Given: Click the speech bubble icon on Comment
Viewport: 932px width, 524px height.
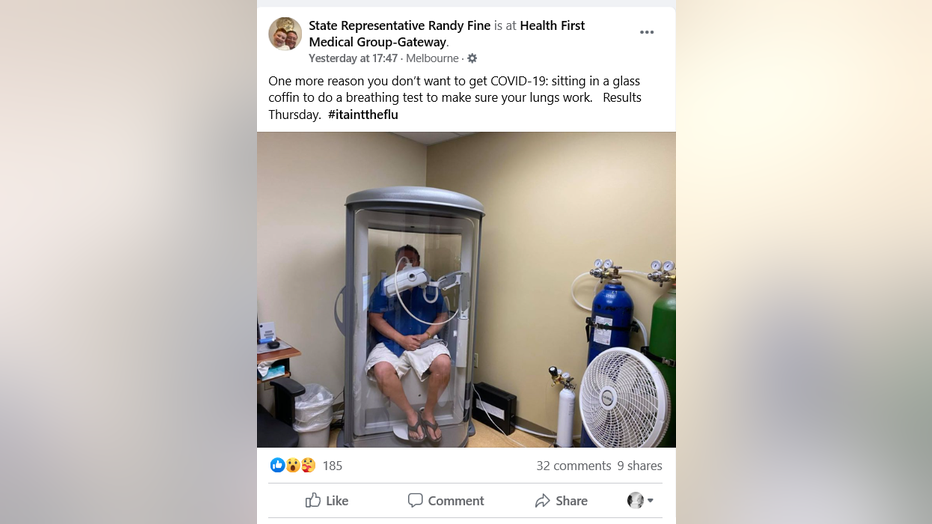Looking at the screenshot, I should point(415,500).
